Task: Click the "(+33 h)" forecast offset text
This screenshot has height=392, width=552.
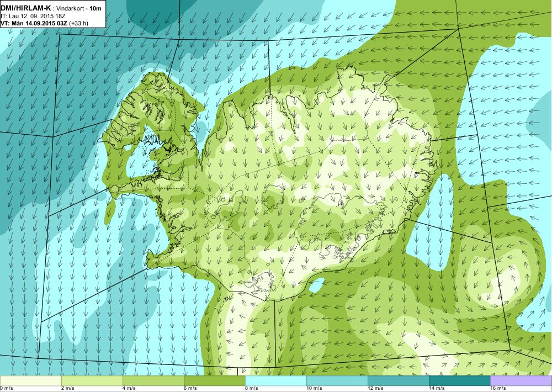Action: pos(79,23)
